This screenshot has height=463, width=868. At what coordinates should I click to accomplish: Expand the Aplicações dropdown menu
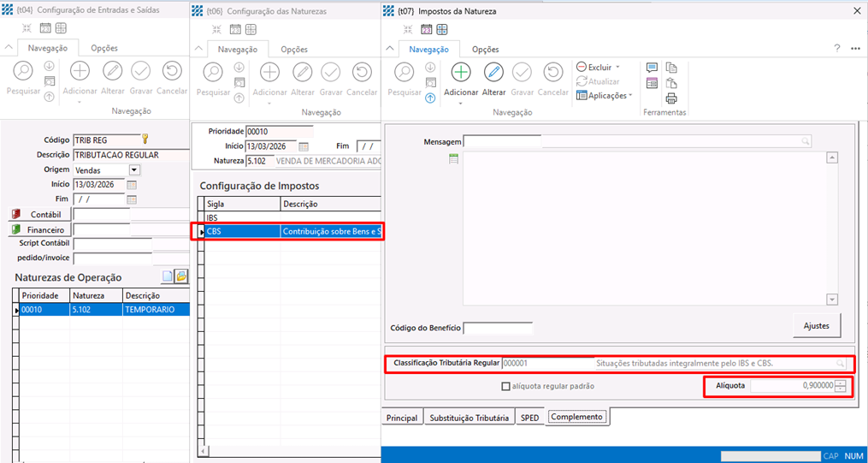click(630, 96)
